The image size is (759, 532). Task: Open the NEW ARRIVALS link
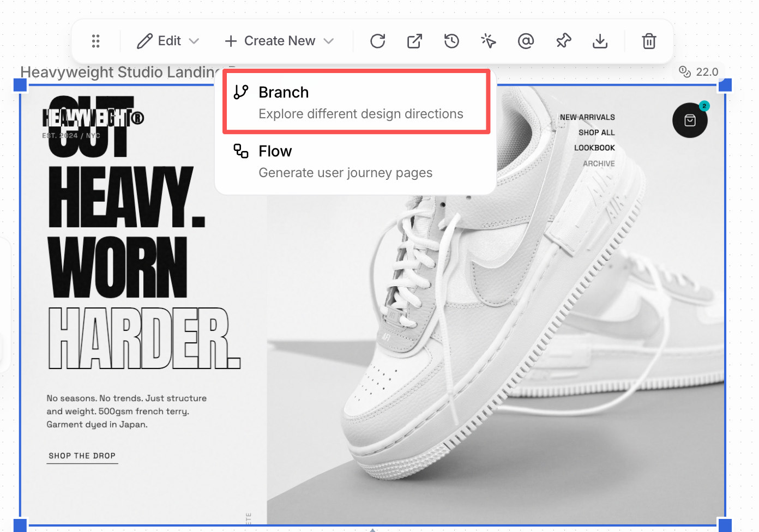click(587, 117)
